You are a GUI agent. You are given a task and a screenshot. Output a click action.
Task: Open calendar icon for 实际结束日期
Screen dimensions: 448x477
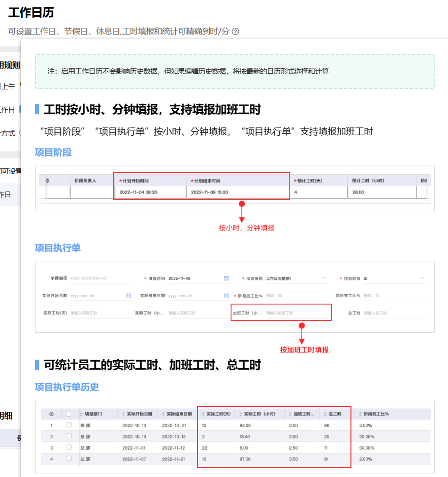226,296
